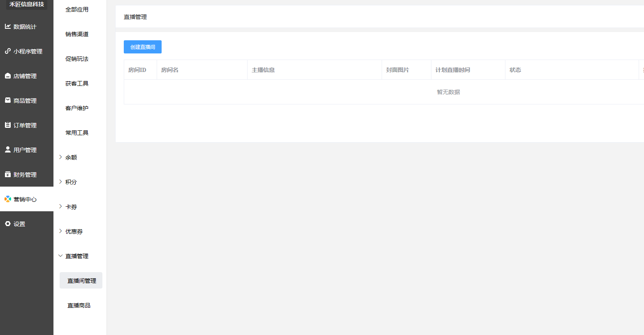This screenshot has width=644, height=335.
Task: Click the 计划直播时间 column header
Action: 452,70
